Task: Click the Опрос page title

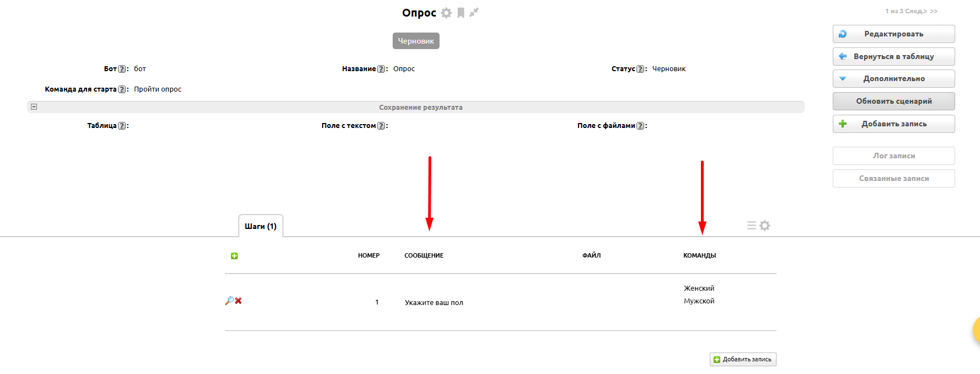Action: click(419, 13)
